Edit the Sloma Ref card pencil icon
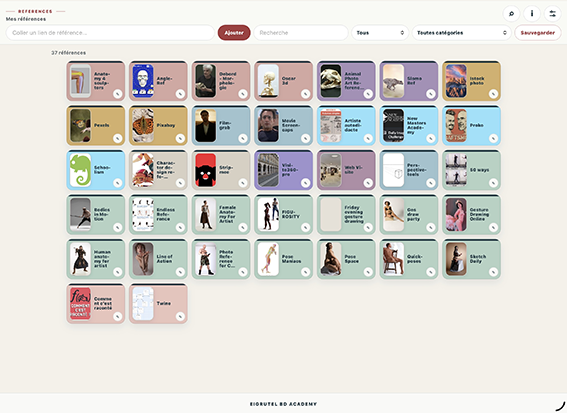This screenshot has height=413, width=567. point(431,94)
